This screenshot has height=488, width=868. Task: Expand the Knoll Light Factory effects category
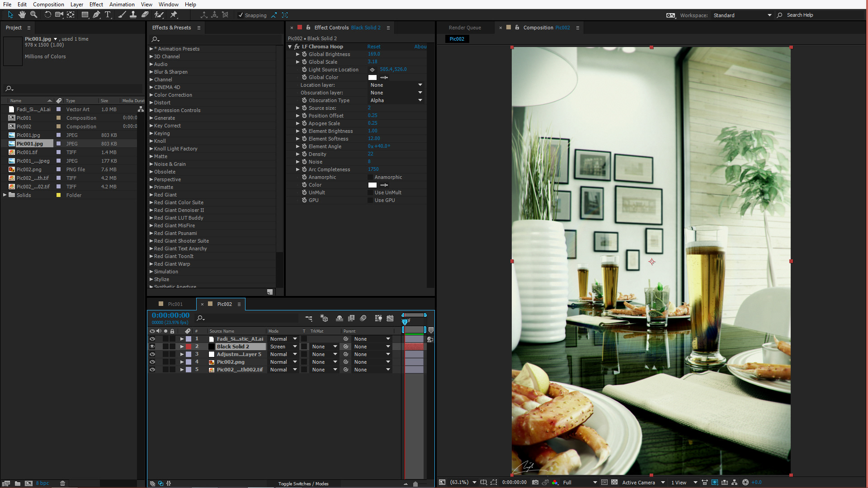151,149
